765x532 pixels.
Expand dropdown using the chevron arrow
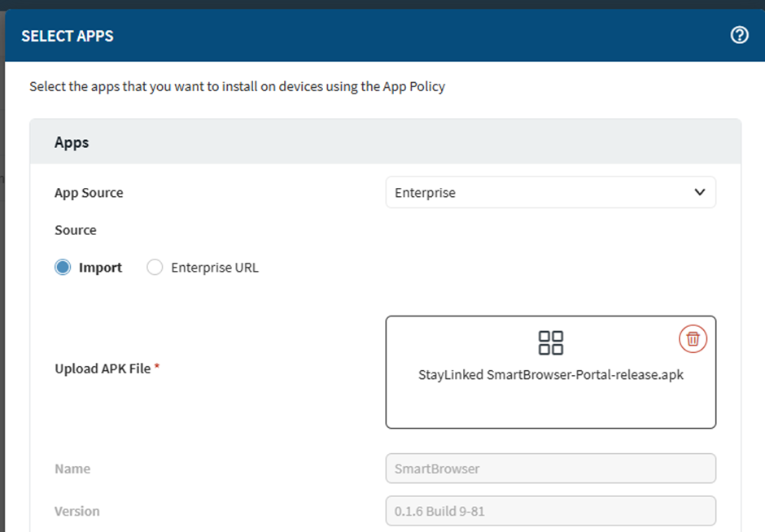[700, 192]
